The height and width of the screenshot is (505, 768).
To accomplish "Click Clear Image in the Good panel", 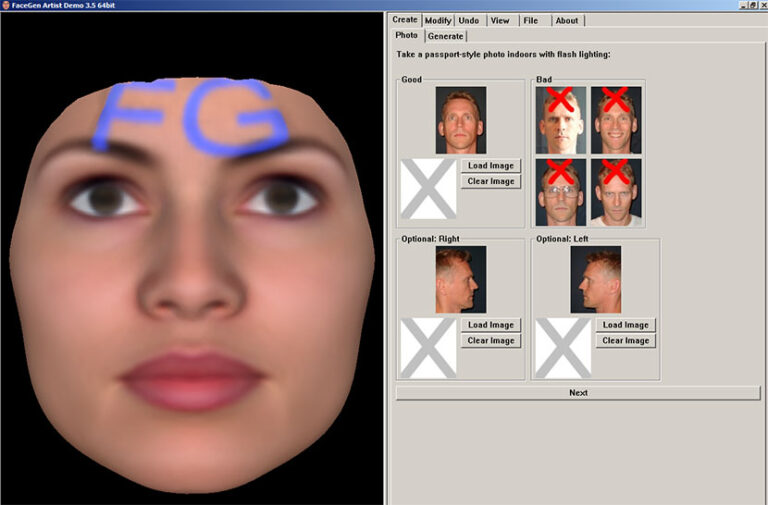I will 491,181.
